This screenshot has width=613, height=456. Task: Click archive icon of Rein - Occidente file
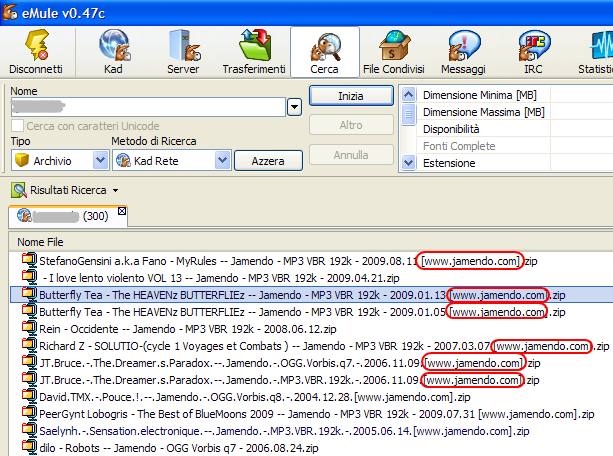[29, 328]
